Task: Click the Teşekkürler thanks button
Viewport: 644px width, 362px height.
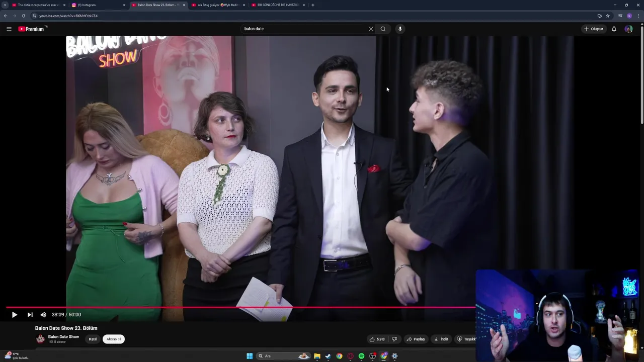Action: [x=465, y=339]
